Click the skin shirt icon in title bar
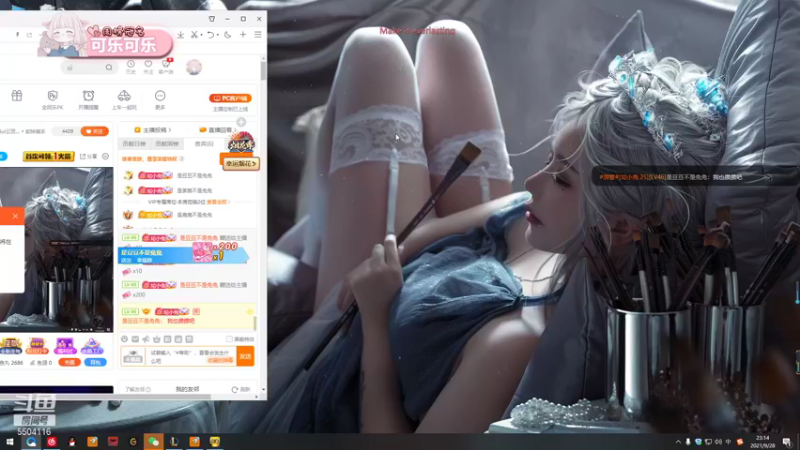Viewport: 800px width, 450px height. 212,19
